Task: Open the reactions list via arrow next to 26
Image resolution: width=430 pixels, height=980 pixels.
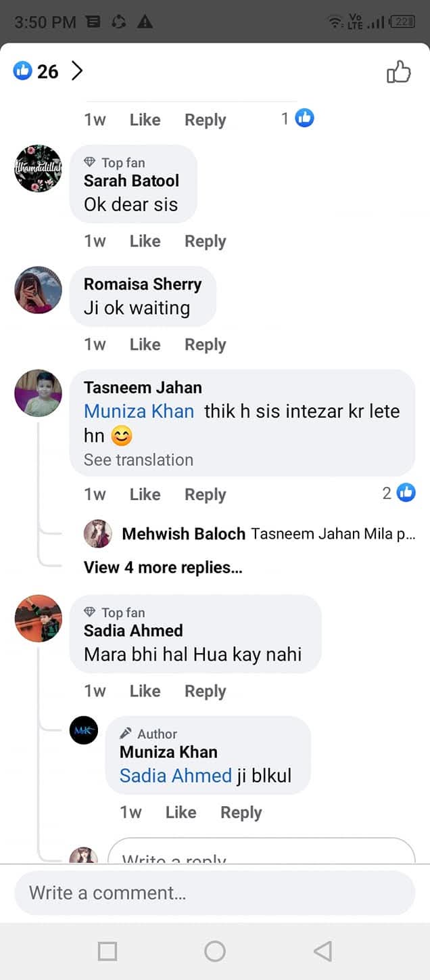Action: click(x=77, y=71)
